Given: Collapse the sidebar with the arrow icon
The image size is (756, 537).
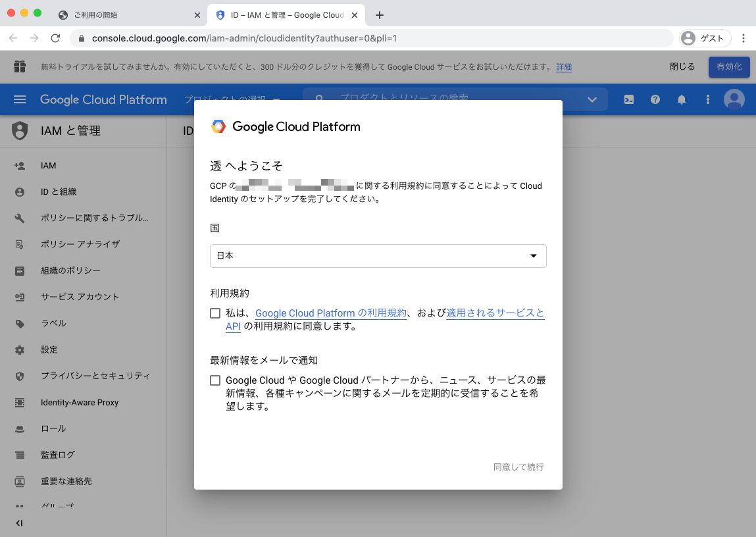Looking at the screenshot, I should click(19, 523).
